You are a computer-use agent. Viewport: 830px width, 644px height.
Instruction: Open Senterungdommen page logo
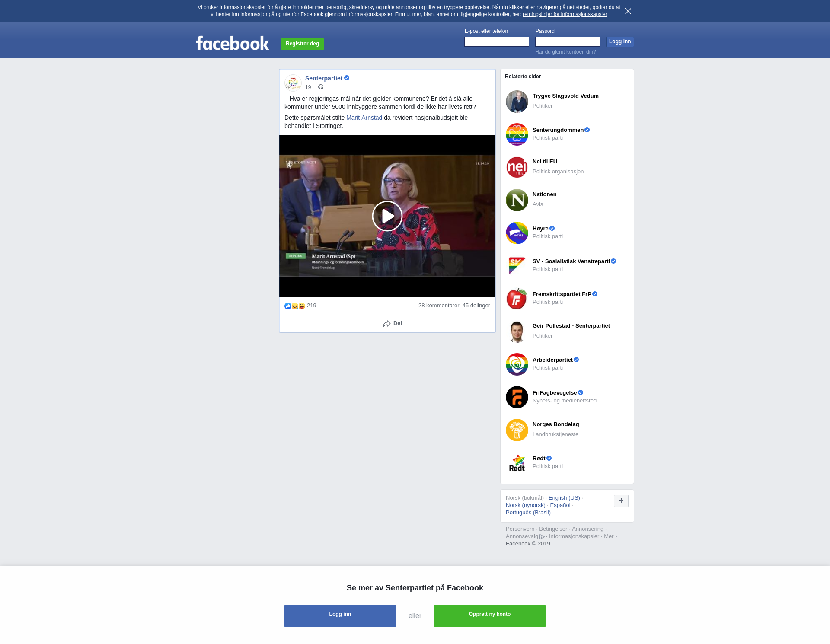pyautogui.click(x=517, y=134)
